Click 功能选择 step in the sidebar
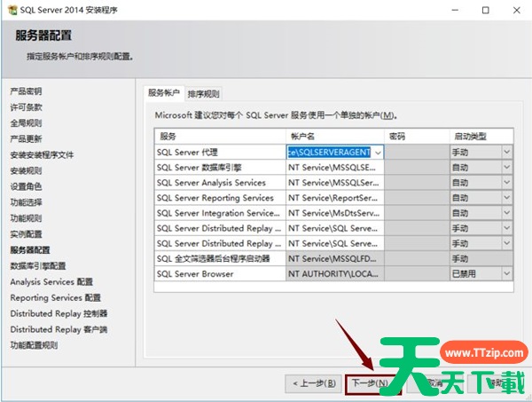 coord(26,202)
